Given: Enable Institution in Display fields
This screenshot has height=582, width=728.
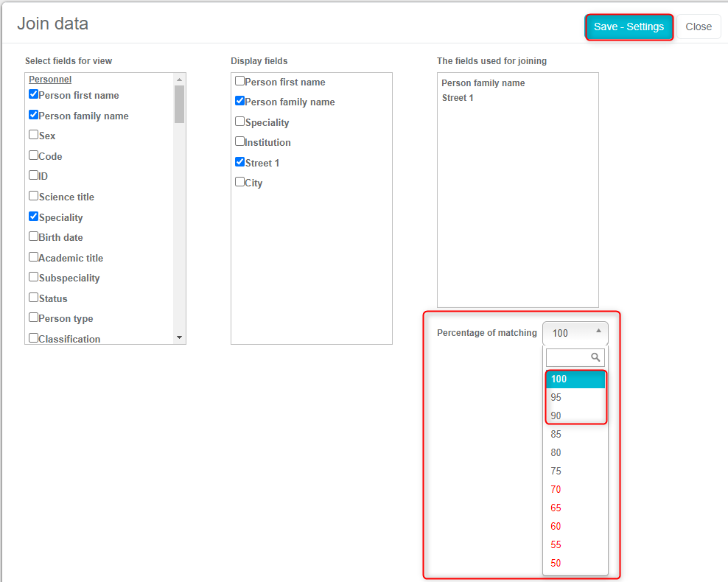Looking at the screenshot, I should [240, 141].
